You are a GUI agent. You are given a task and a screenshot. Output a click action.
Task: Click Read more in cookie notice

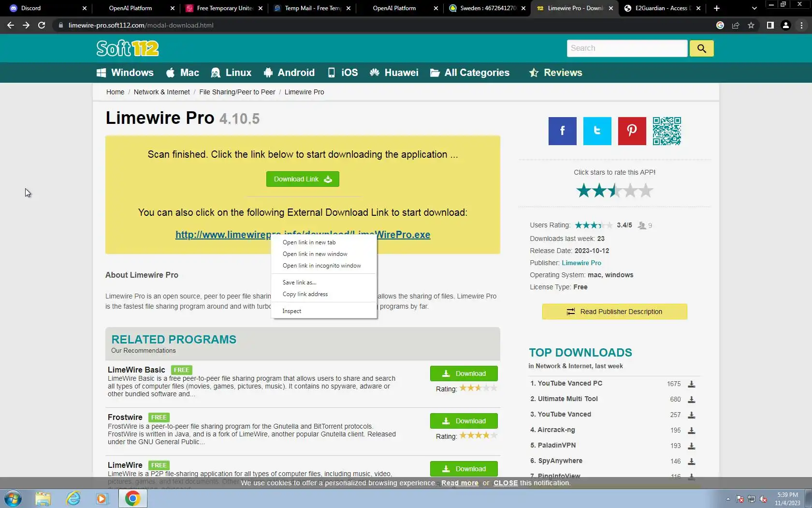click(x=460, y=483)
